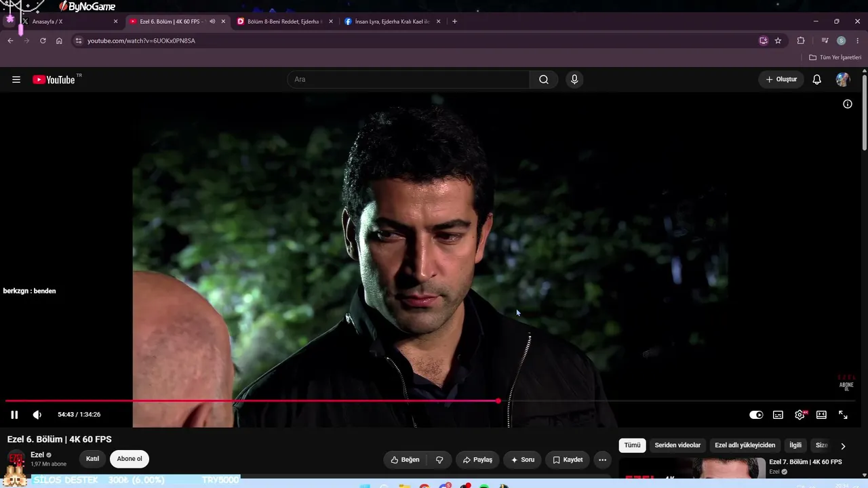Switch to Bölüm 8-Beni Reddet tab
The image size is (868, 488).
[285, 22]
